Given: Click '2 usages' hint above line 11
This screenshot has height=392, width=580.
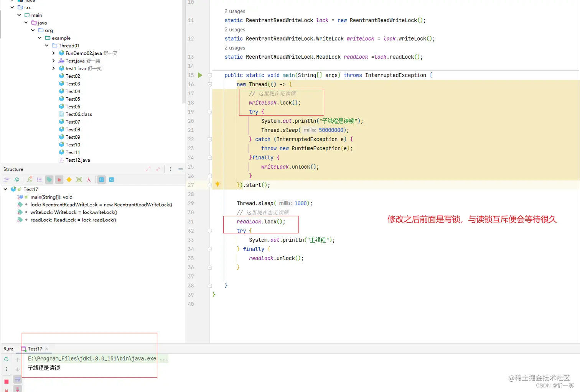Looking at the screenshot, I should pos(235,11).
